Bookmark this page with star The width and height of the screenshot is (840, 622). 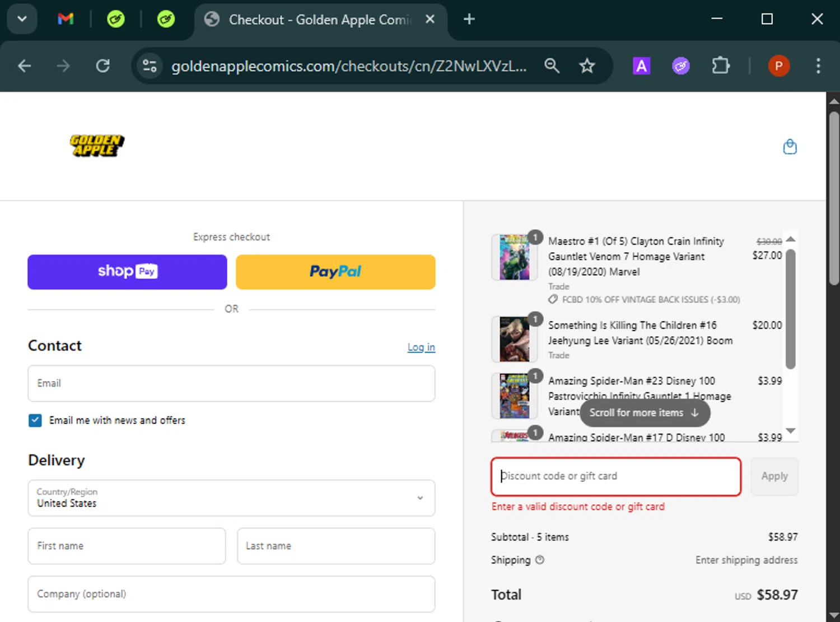[x=587, y=66]
